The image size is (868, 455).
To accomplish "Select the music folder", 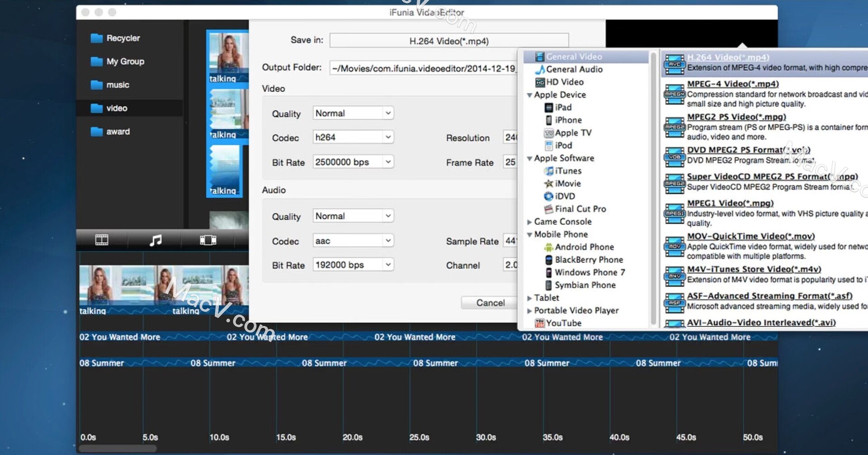I will 110,85.
